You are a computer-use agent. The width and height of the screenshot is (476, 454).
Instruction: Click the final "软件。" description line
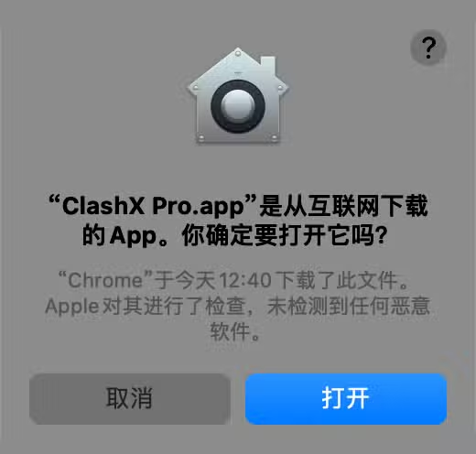[235, 331]
